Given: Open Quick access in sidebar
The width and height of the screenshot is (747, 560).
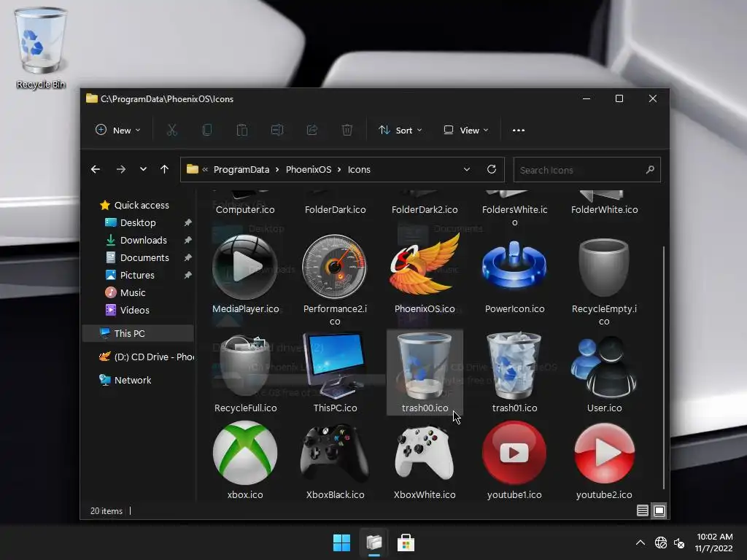Looking at the screenshot, I should pos(142,205).
